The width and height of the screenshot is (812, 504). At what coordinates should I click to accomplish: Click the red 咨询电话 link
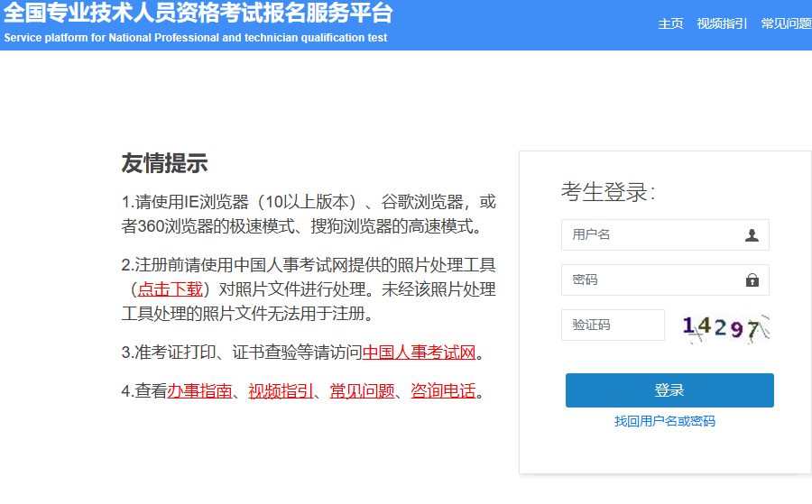point(443,391)
